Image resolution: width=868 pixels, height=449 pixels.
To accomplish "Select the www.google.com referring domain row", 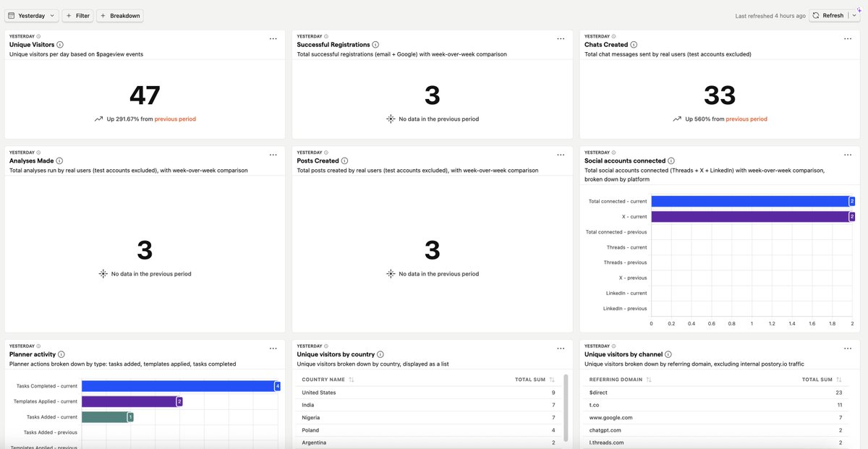I will 716,418.
